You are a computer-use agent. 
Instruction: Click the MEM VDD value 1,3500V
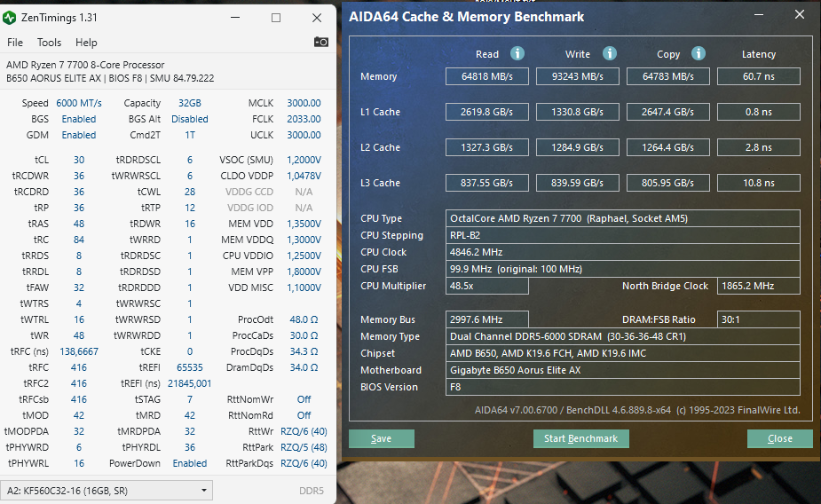[304, 224]
